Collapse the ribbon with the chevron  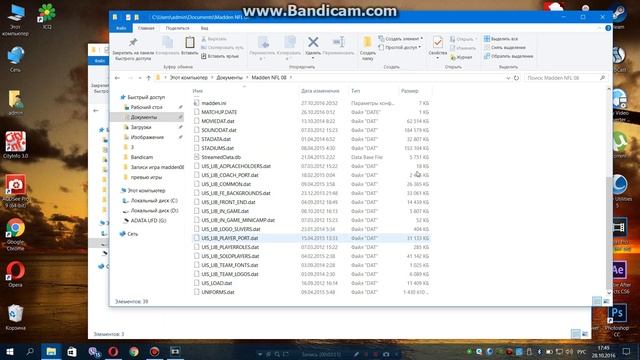[599, 28]
